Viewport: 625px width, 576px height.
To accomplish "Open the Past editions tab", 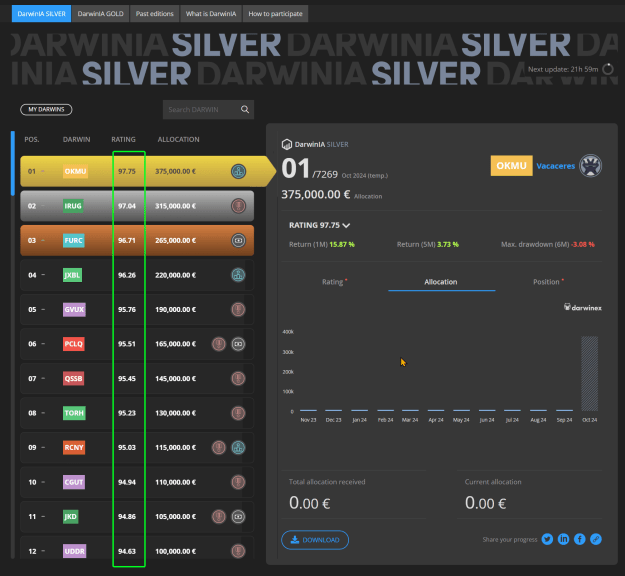I will pos(155,14).
